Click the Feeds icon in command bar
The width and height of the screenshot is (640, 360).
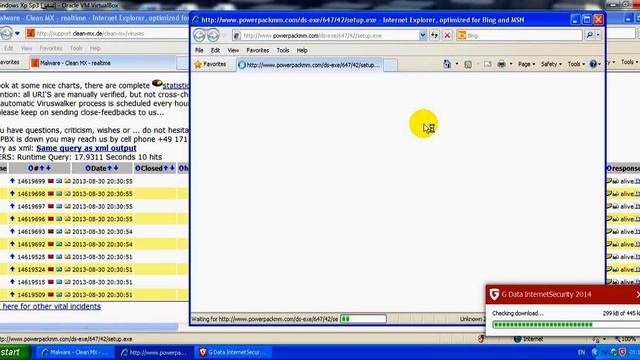pyautogui.click(x=468, y=64)
